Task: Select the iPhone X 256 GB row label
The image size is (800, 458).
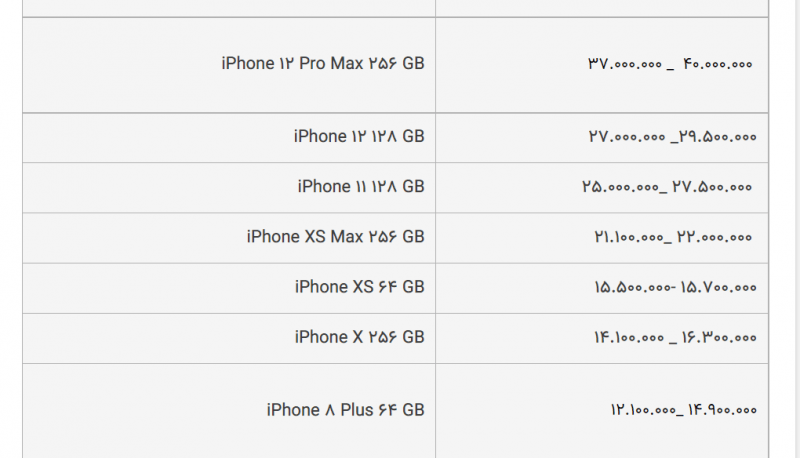Action: tap(360, 337)
